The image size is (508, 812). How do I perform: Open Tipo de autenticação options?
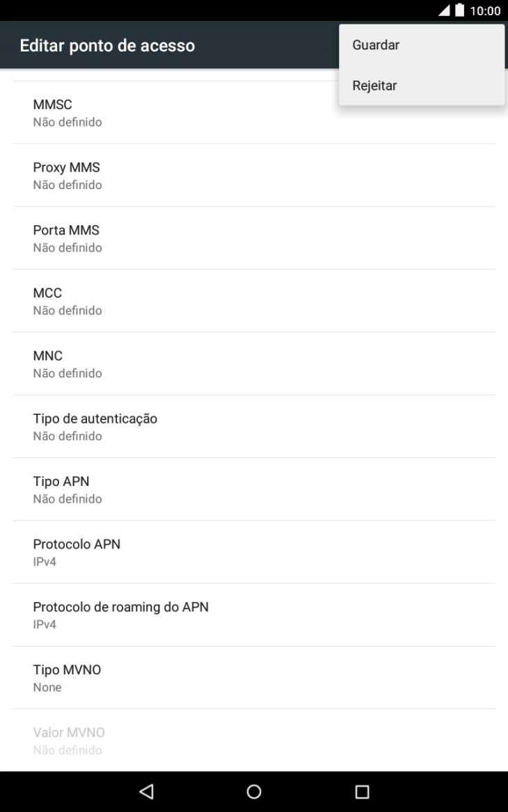pos(254,426)
